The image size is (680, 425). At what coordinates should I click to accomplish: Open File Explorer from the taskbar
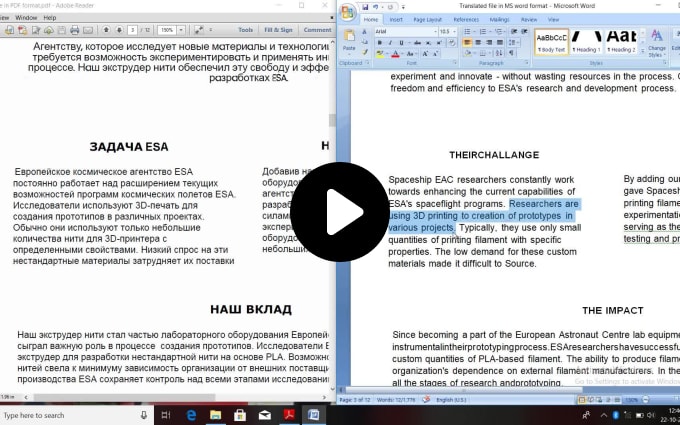(216, 415)
